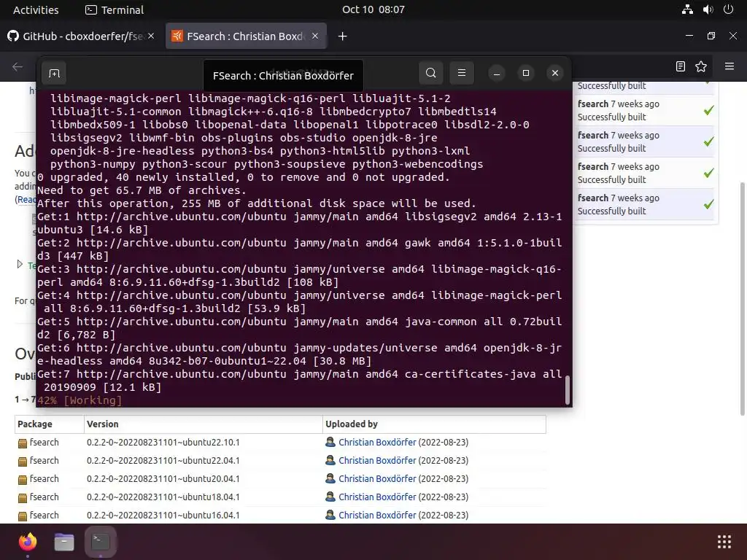Open power menu icon in top bar

tap(729, 9)
